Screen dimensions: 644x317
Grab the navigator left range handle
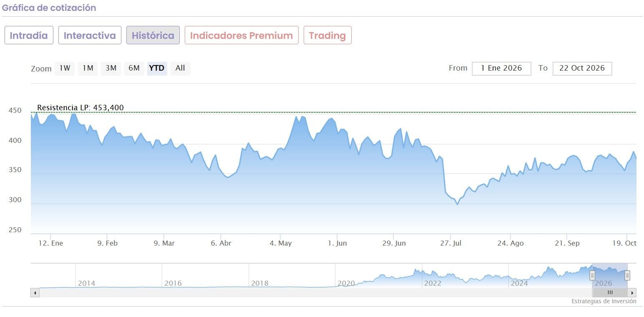coord(592,276)
